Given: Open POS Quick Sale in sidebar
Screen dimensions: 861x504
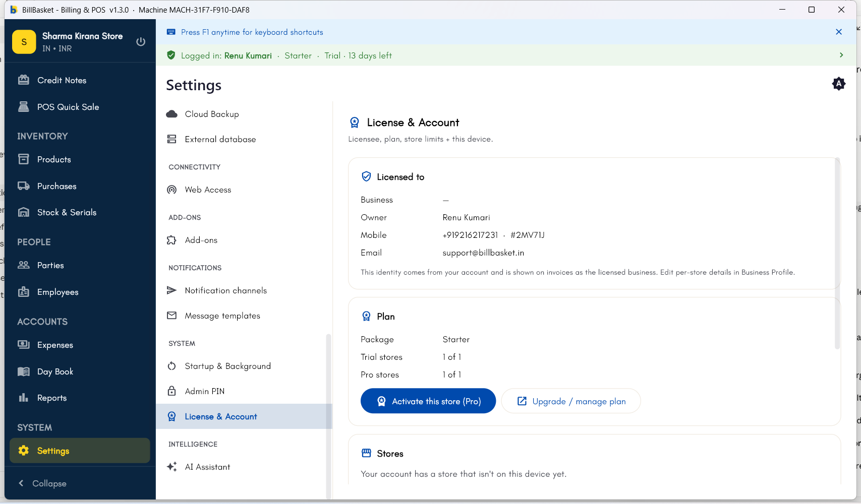Looking at the screenshot, I should (80, 107).
